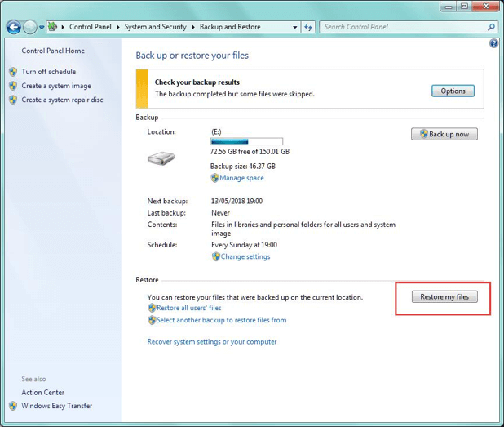Viewport: 504px width, 427px height.
Task: Click shield icon beside Restore all users' files
Action: pyautogui.click(x=152, y=308)
